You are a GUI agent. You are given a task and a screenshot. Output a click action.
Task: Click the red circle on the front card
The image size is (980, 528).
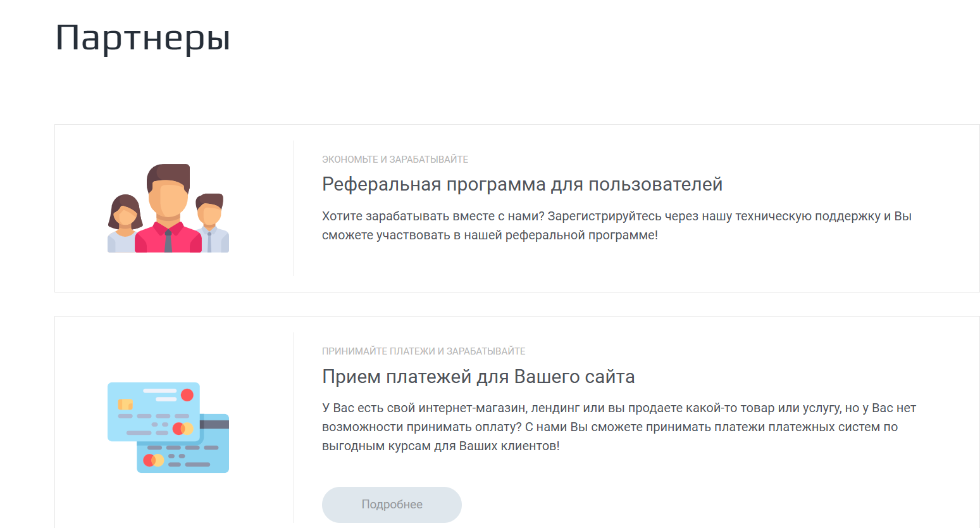pos(187,395)
